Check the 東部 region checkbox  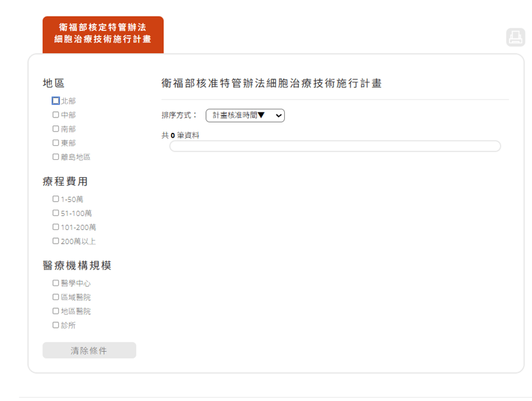pos(55,143)
